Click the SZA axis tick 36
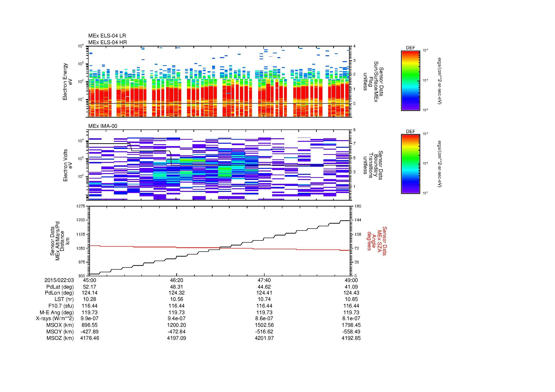Image resolution: width=555 pixels, height=392 pixels. point(357,262)
